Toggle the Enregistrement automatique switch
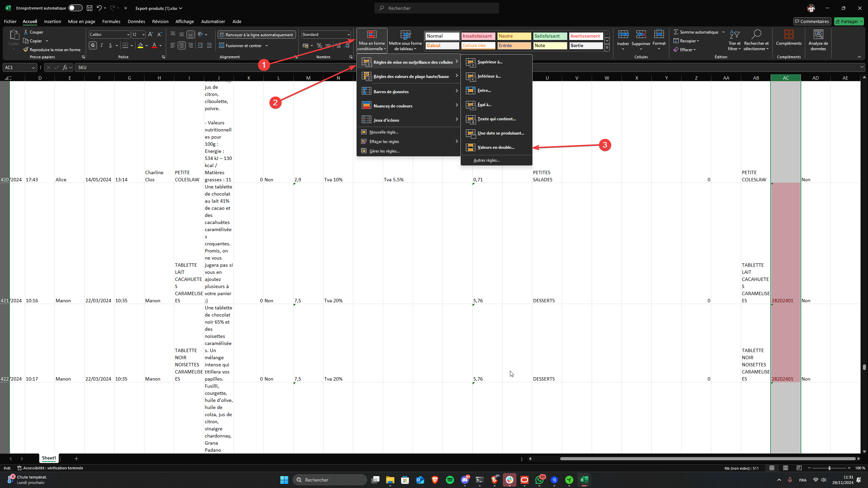868x488 pixels. coord(75,8)
